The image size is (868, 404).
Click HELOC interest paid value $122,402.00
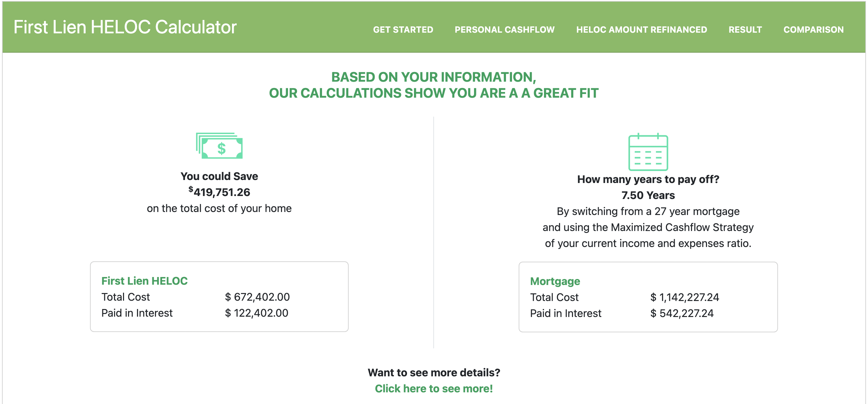point(257,313)
